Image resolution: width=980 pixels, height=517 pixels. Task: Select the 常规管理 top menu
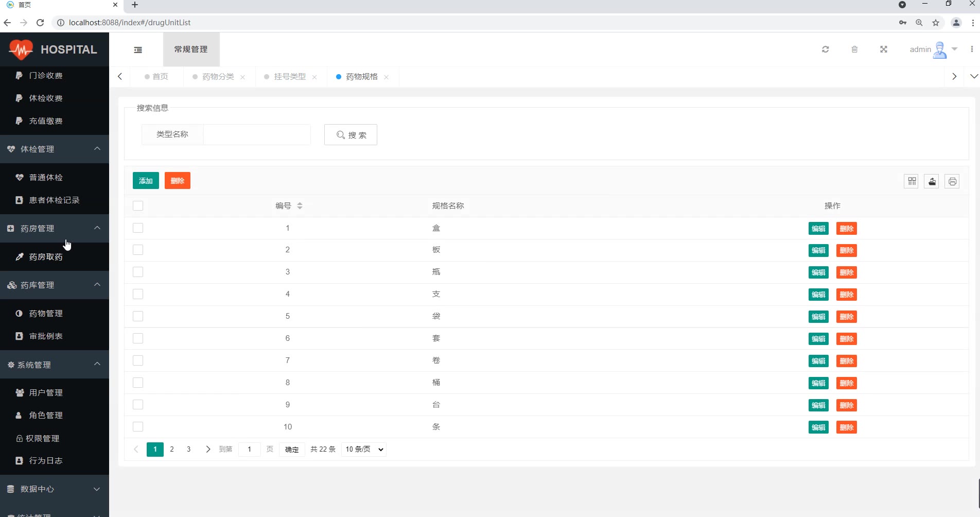pos(191,49)
